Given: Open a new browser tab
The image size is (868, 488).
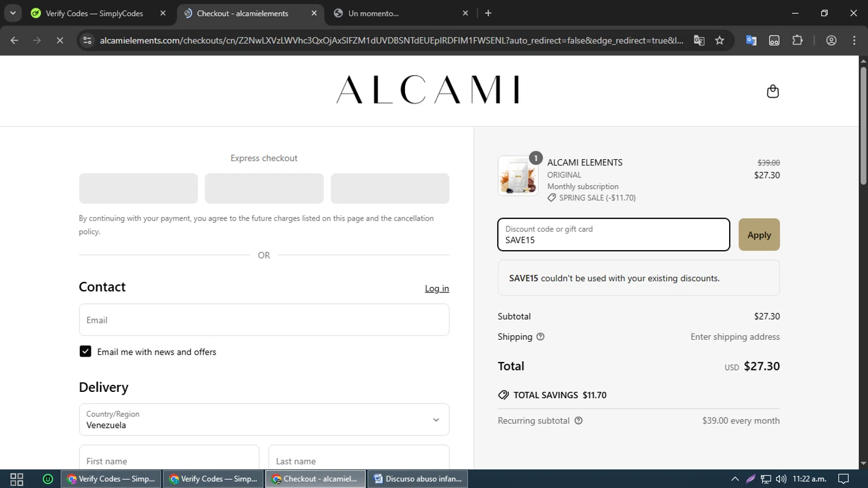Looking at the screenshot, I should (488, 13).
